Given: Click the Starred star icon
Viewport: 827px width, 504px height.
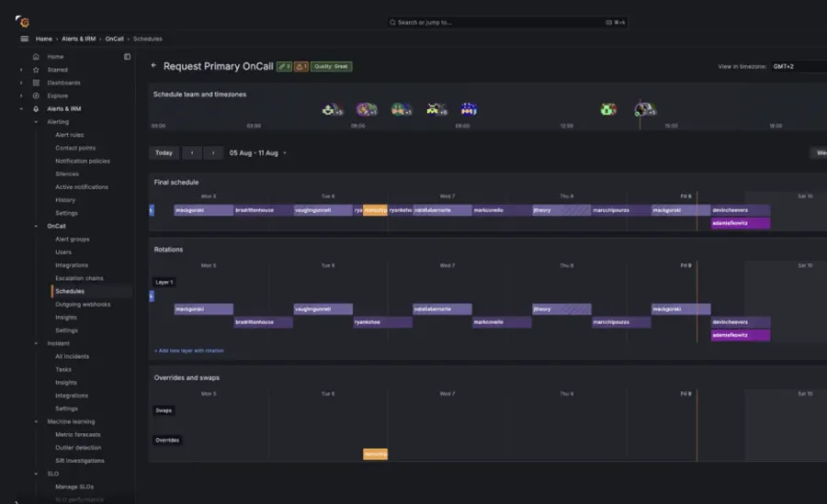Looking at the screenshot, I should 36,70.
